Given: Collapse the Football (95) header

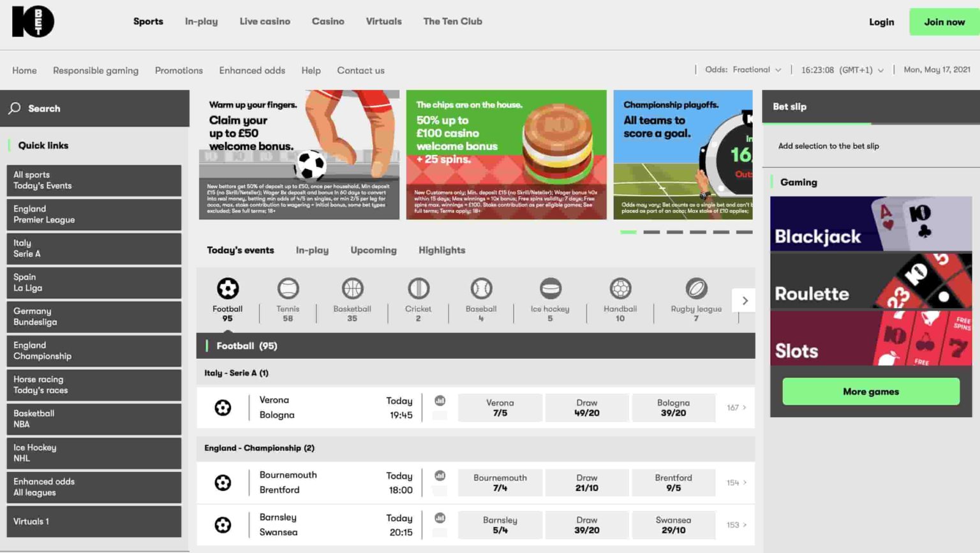Looking at the screenshot, I should pyautogui.click(x=475, y=346).
